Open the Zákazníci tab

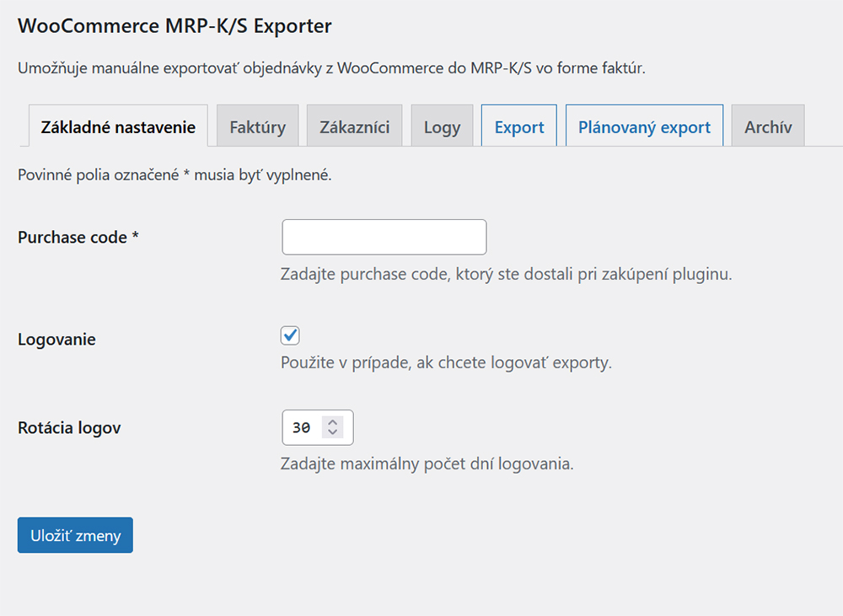(354, 126)
